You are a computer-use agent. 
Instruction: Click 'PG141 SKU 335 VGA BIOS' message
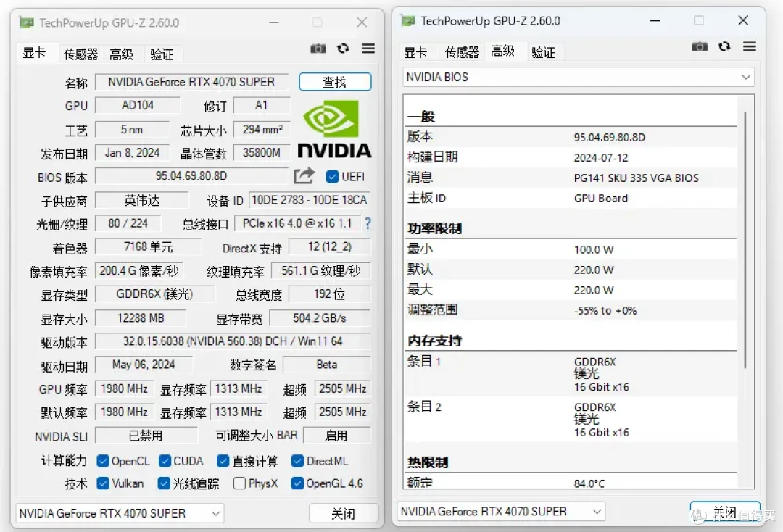coord(637,178)
